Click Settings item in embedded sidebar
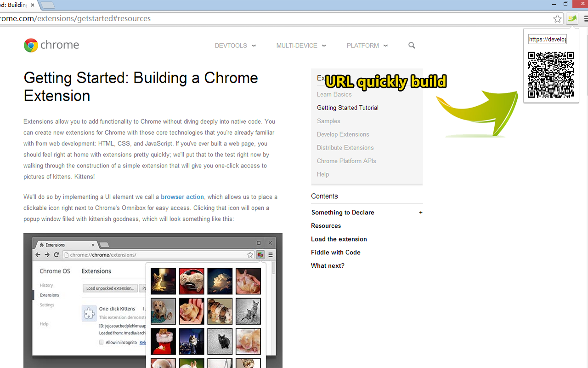 tap(47, 305)
